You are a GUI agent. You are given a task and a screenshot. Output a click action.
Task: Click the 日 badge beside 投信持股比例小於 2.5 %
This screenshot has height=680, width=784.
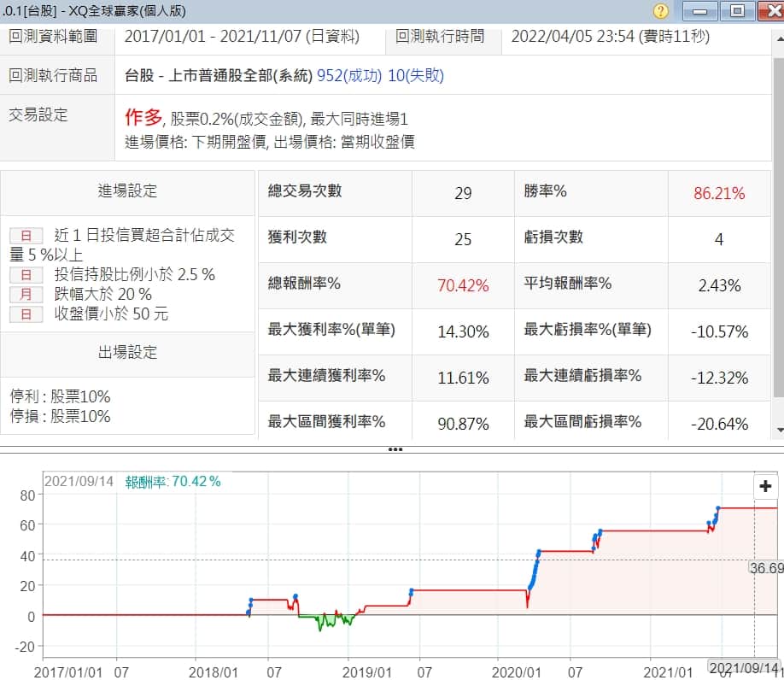click(x=26, y=274)
